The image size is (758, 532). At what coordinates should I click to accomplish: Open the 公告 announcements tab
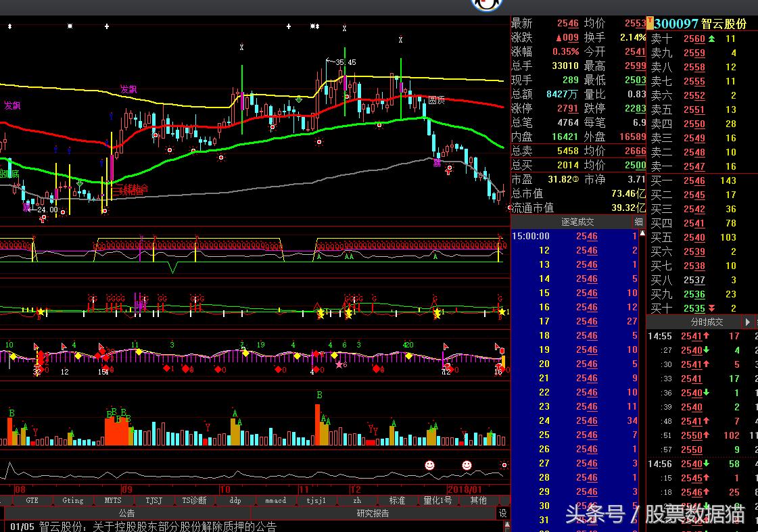tap(126, 513)
